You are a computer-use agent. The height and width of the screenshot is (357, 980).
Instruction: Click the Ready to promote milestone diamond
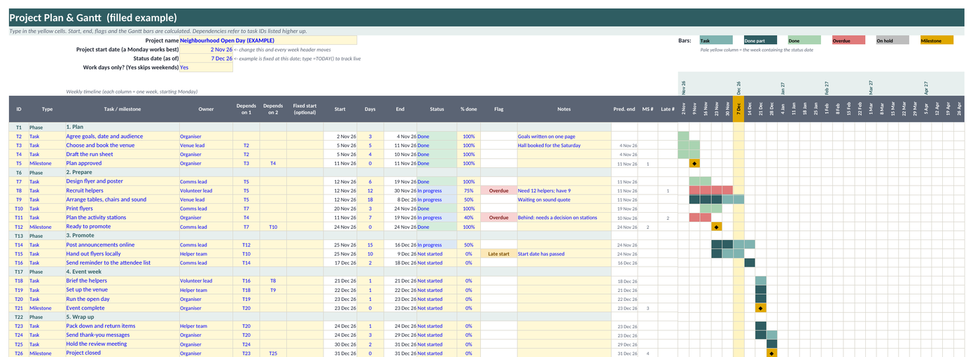tap(717, 227)
